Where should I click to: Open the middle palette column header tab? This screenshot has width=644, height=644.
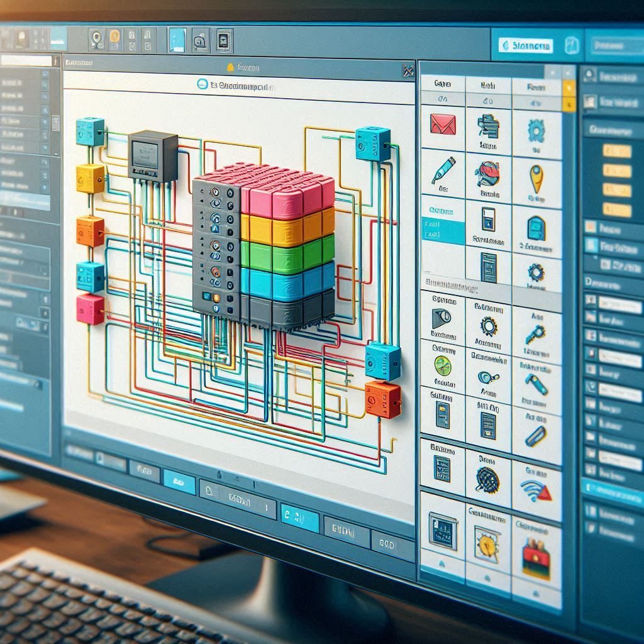[x=487, y=84]
